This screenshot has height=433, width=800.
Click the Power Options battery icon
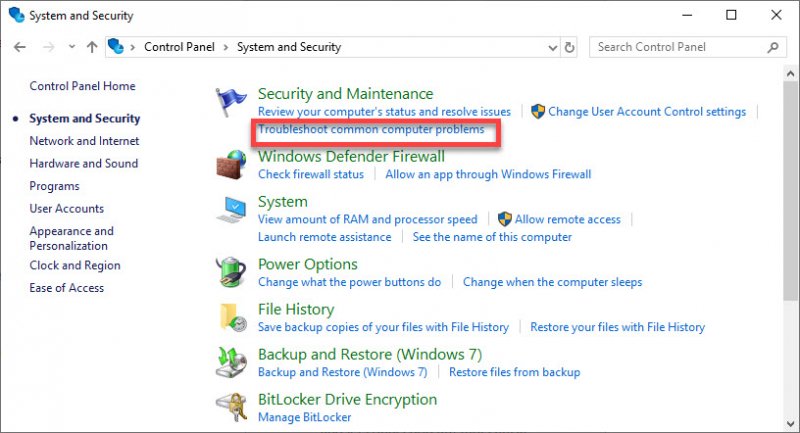232,272
